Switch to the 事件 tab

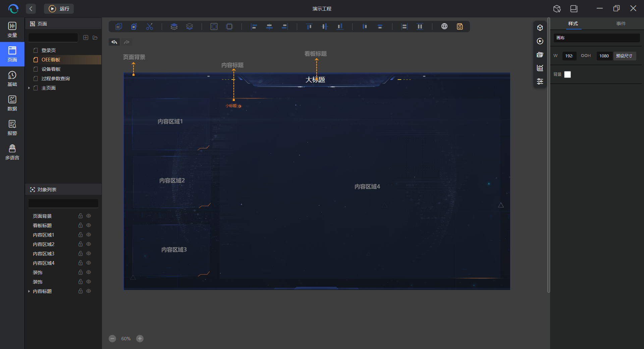621,23
